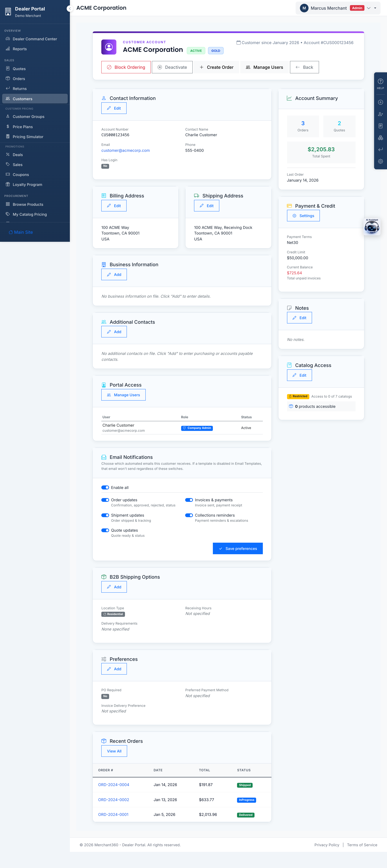Open Browse Products in the sidebar
This screenshot has width=387, height=868.
(35, 205)
